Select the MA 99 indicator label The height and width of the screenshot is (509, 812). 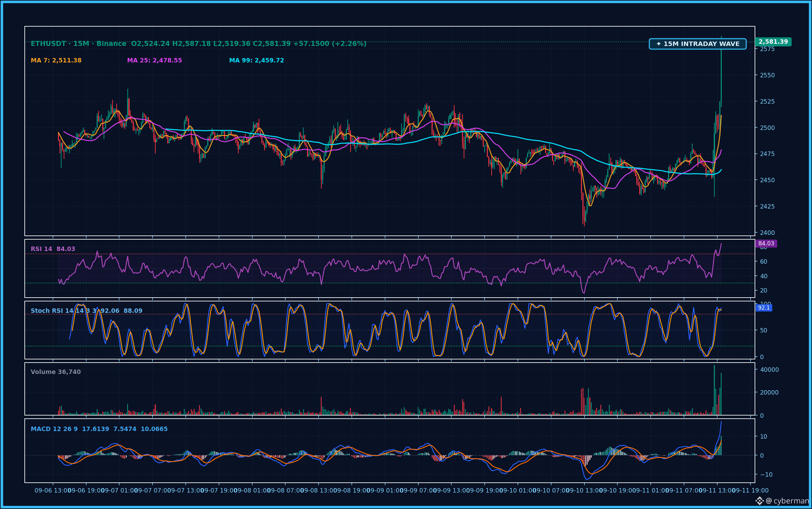256,60
